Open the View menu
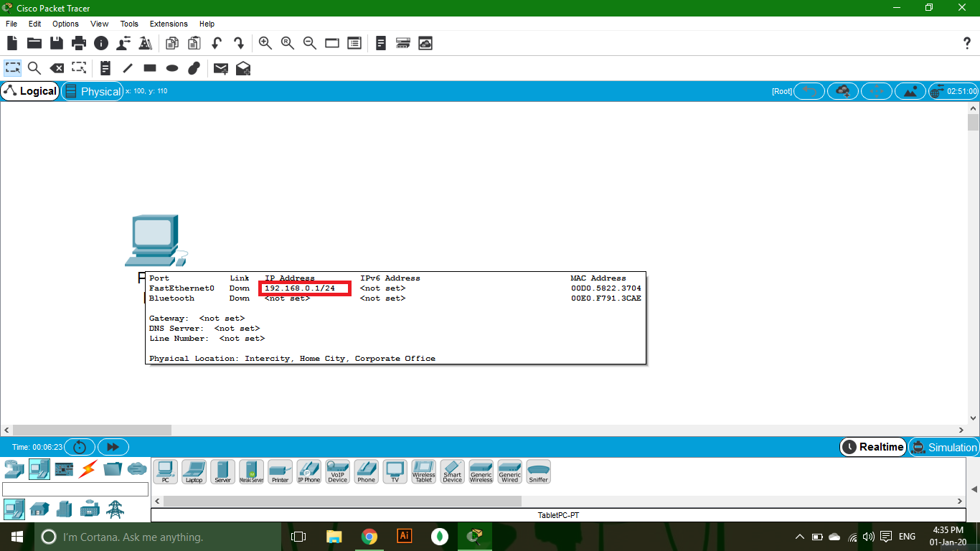980x551 pixels. 100,24
